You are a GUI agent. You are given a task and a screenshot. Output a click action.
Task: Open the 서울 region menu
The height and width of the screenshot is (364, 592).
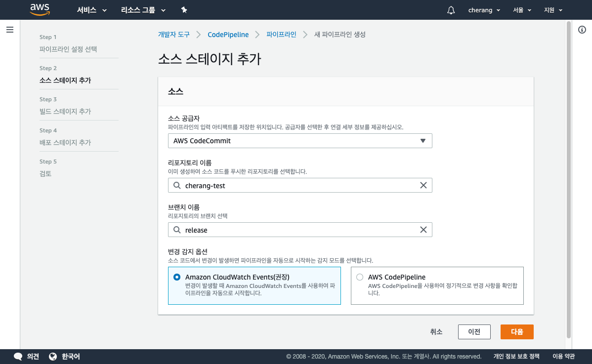(x=522, y=10)
